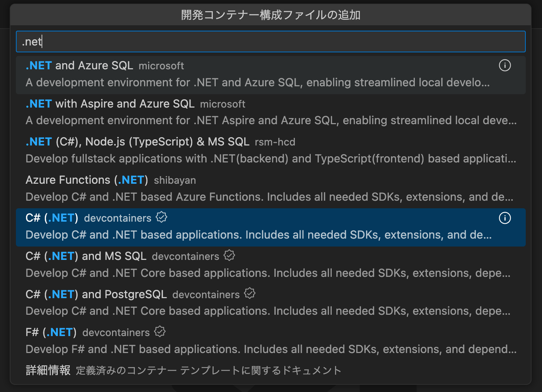The image size is (542, 392).
Task: Click description "Develop C# and .NET based Azure Functions"
Action: 270,197
